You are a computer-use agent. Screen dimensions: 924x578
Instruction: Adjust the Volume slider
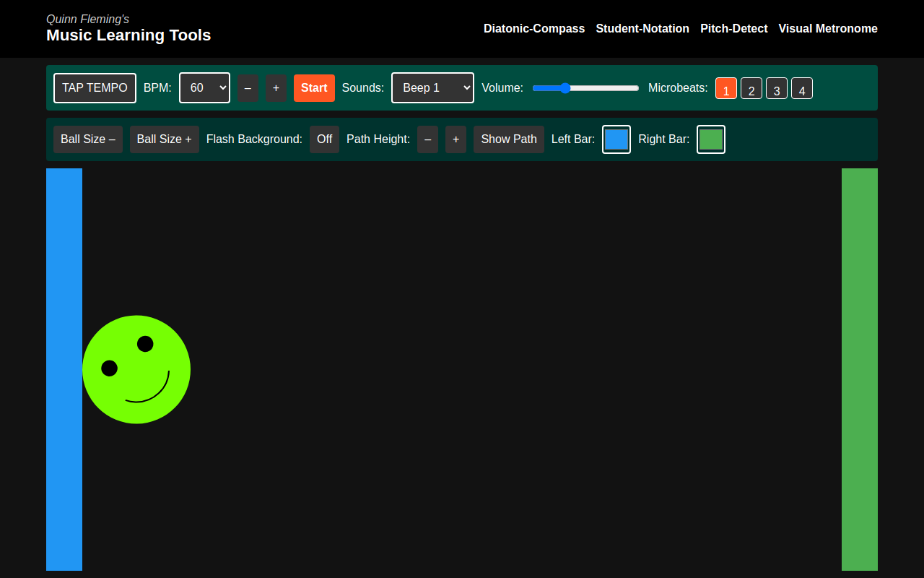point(585,88)
